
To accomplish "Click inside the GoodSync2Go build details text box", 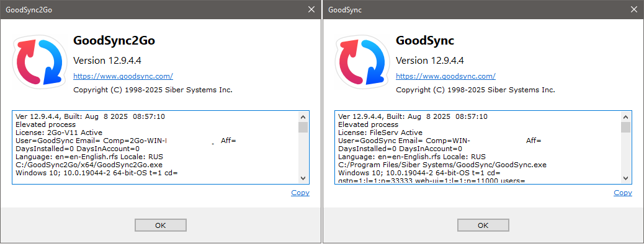I will [155, 147].
